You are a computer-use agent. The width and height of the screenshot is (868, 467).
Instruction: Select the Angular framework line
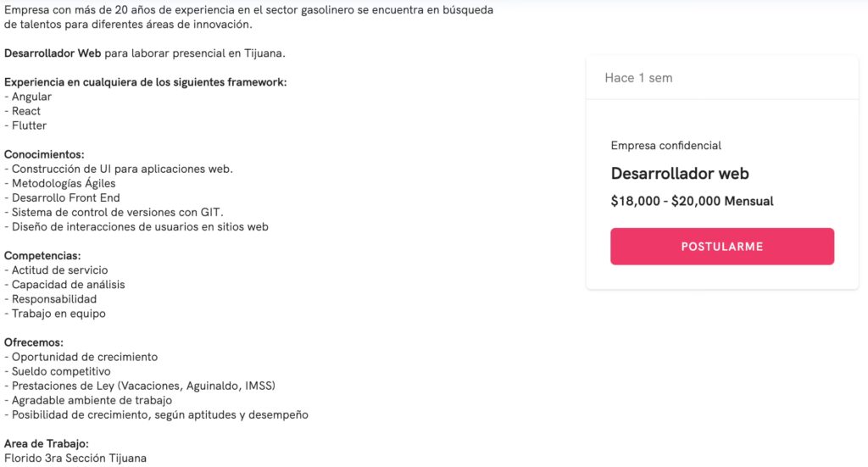(31, 97)
